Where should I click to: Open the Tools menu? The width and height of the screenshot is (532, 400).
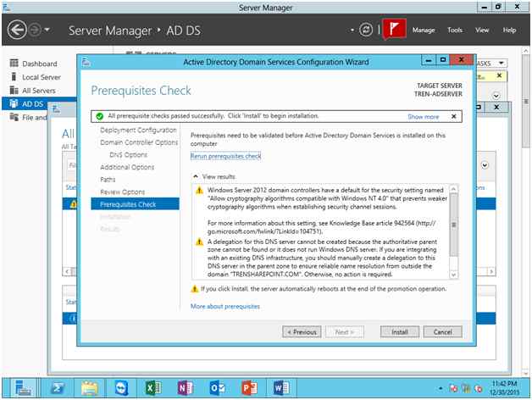[455, 31]
